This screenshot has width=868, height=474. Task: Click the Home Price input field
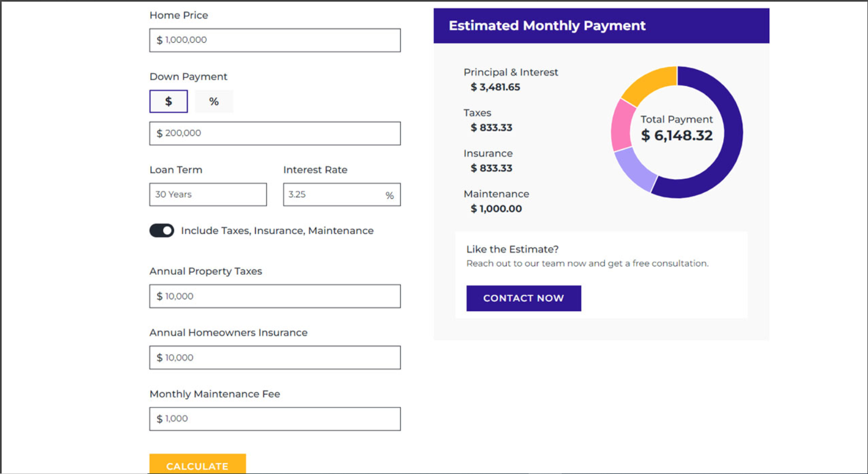(x=275, y=40)
